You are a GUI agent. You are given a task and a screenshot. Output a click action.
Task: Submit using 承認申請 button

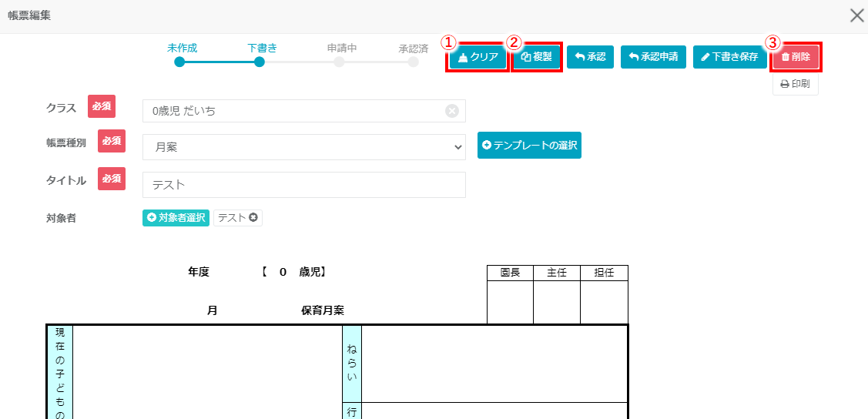pyautogui.click(x=653, y=57)
